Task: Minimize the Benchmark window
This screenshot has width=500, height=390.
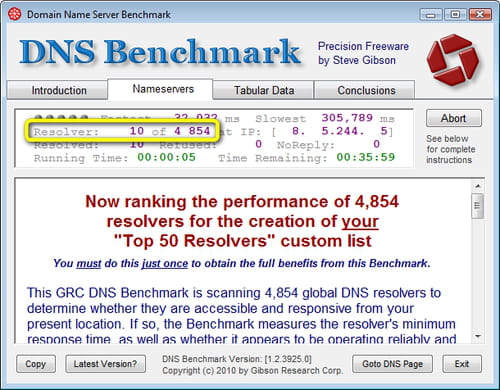Action: point(431,15)
